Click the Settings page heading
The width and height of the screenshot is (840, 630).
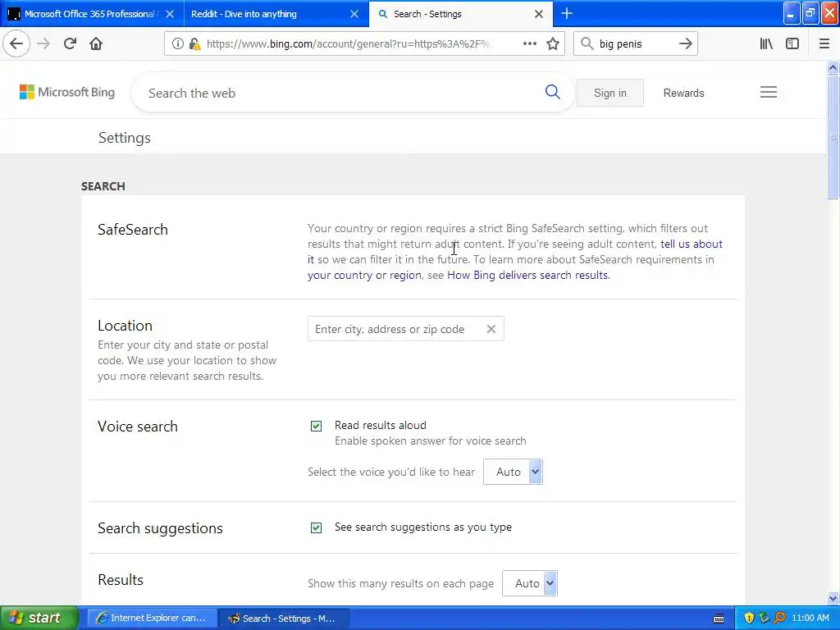click(125, 138)
